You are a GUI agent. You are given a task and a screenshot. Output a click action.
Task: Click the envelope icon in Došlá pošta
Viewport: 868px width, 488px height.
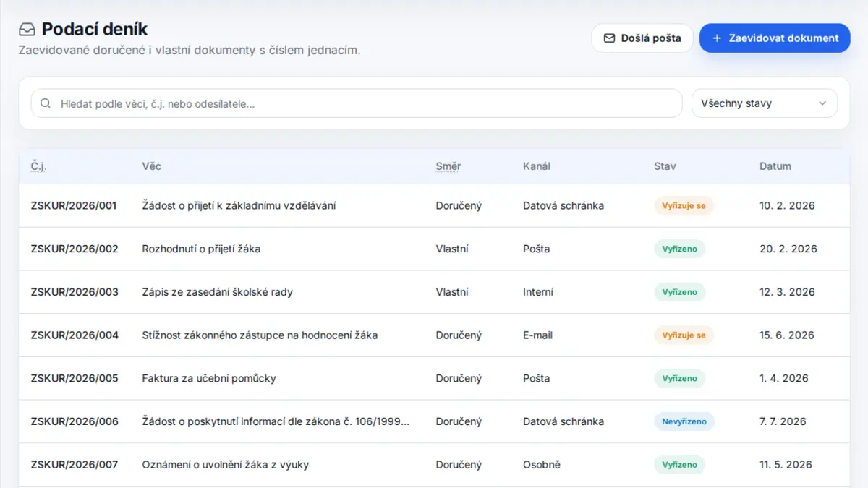pyautogui.click(x=609, y=38)
